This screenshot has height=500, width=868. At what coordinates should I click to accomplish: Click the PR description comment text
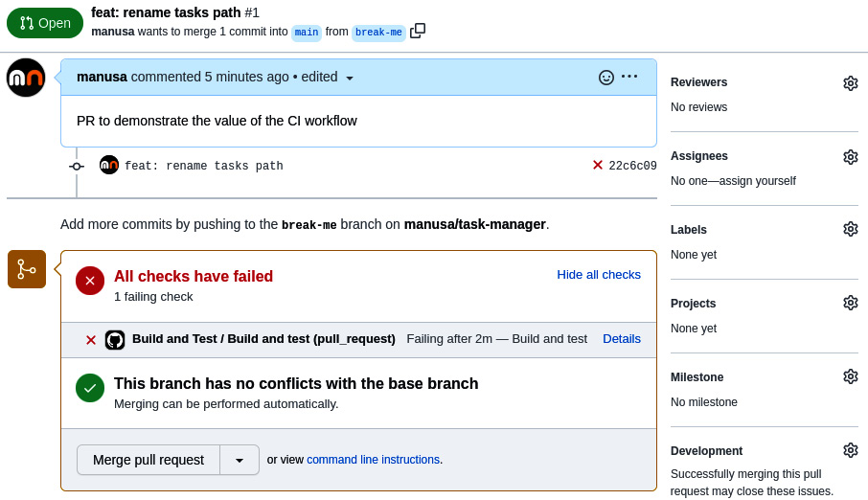tap(217, 121)
